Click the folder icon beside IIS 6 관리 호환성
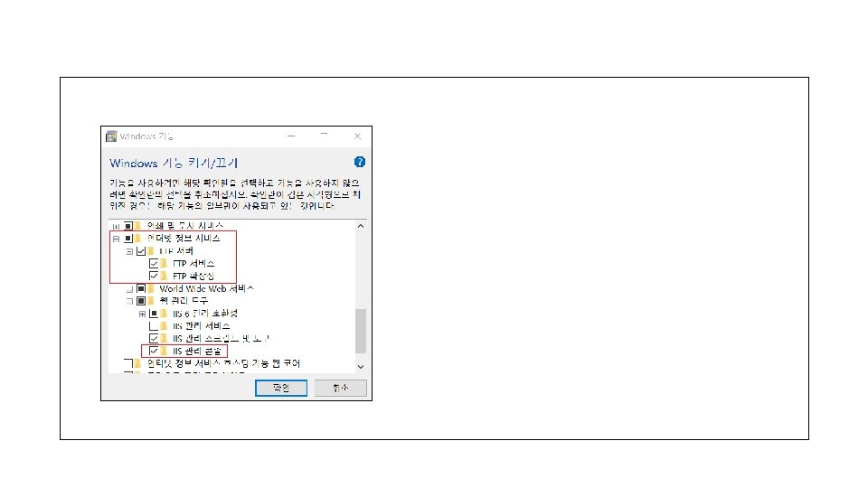Screen dimensions: 868x488 pyautogui.click(x=164, y=314)
